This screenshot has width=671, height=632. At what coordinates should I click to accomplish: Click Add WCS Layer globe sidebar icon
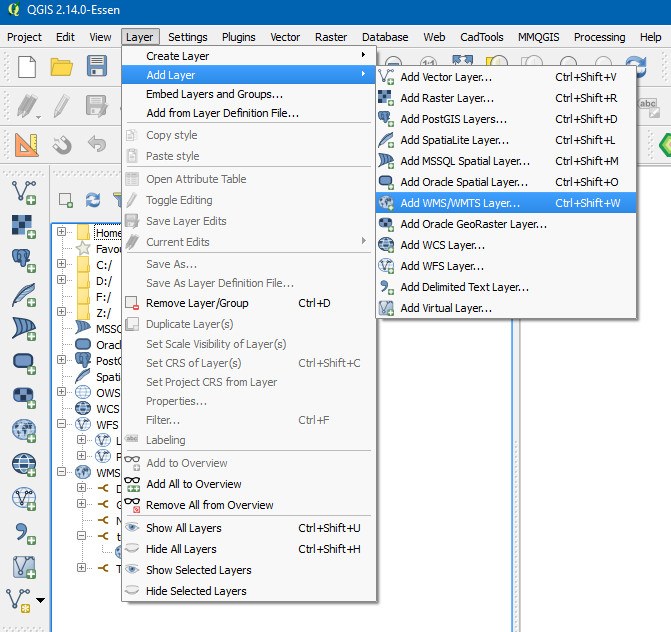[x=24, y=465]
